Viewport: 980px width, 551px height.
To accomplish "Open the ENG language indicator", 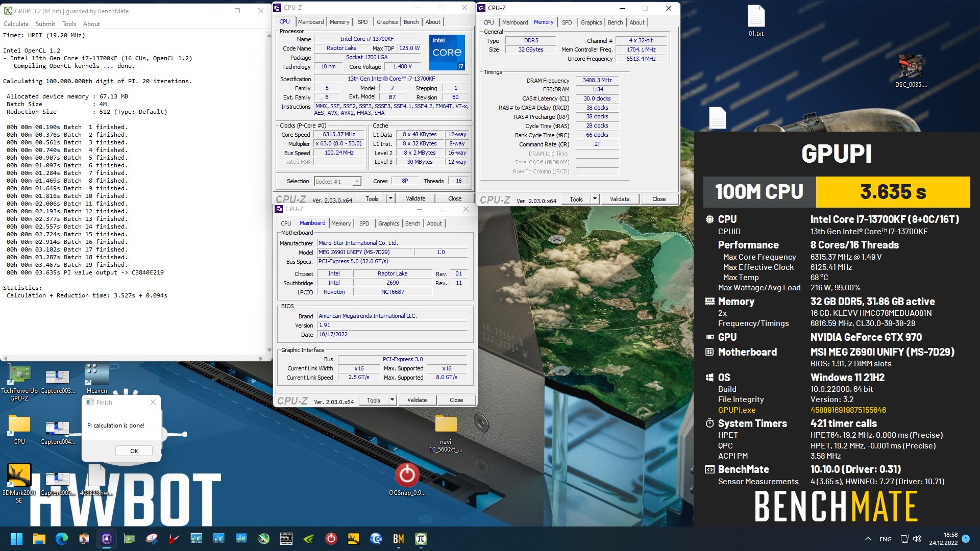I will coord(886,539).
